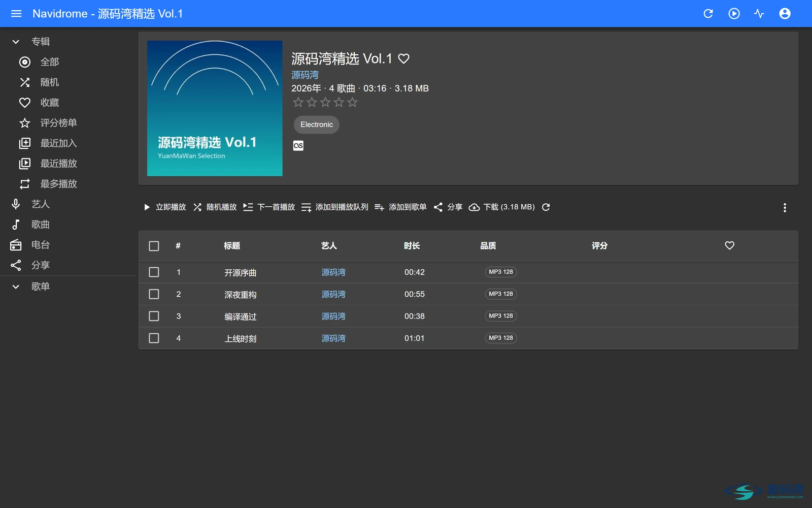The width and height of the screenshot is (812, 508).
Task: Click 随机播放 shuffle button
Action: tap(215, 207)
